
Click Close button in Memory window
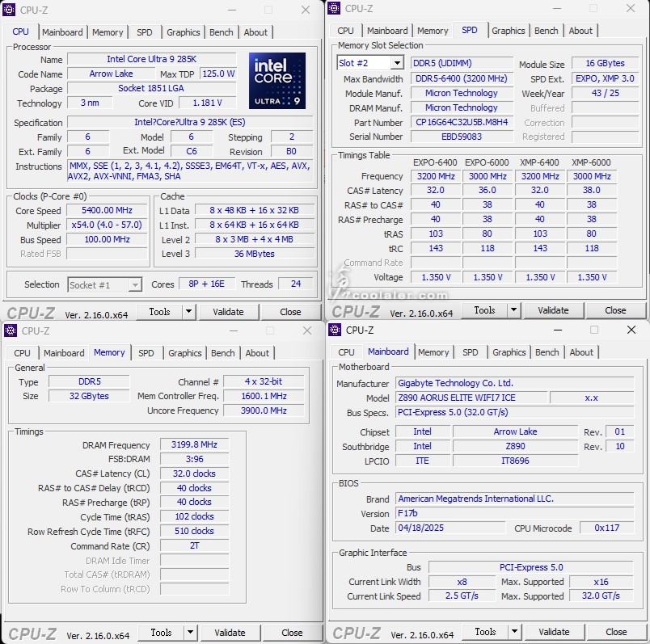[x=292, y=633]
